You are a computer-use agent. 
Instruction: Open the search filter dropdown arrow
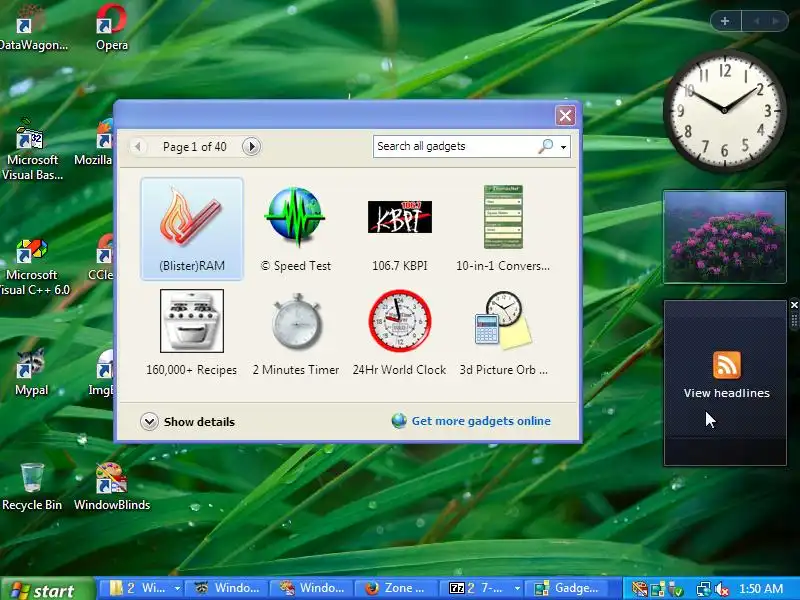[x=563, y=147]
